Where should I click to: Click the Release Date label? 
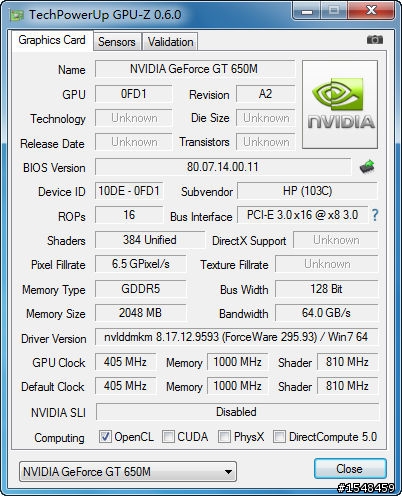[x=52, y=144]
